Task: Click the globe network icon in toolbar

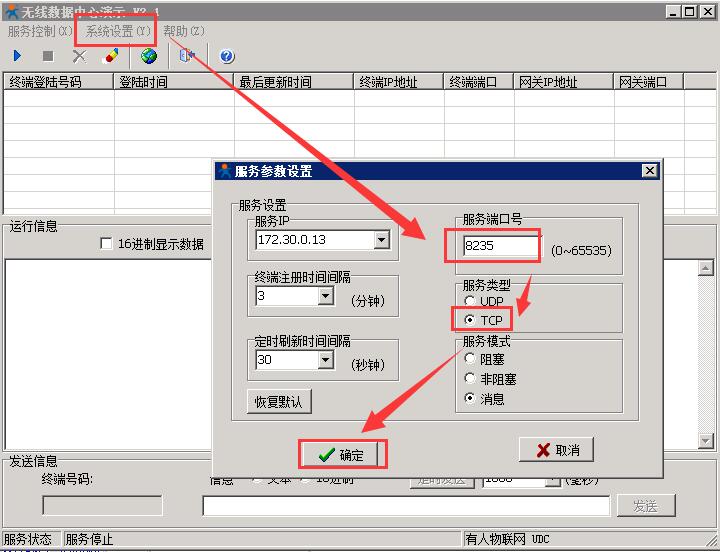Action: click(149, 56)
